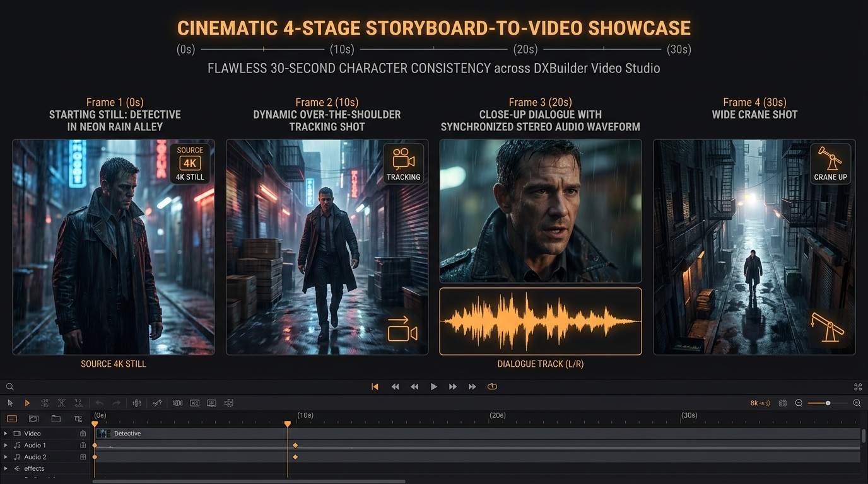This screenshot has height=484, width=868.
Task: Click the orange playhead marker near 10s
Action: [x=287, y=424]
